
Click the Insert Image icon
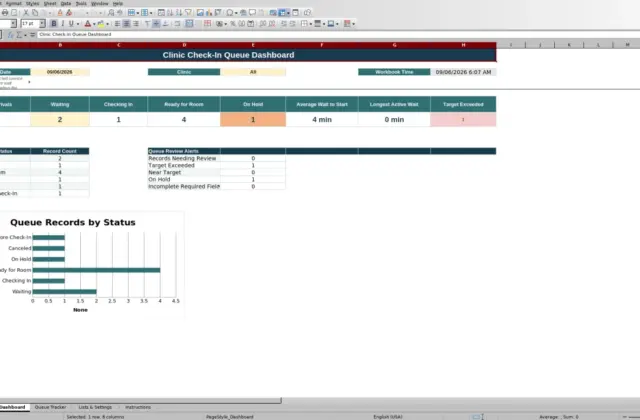point(200,13)
